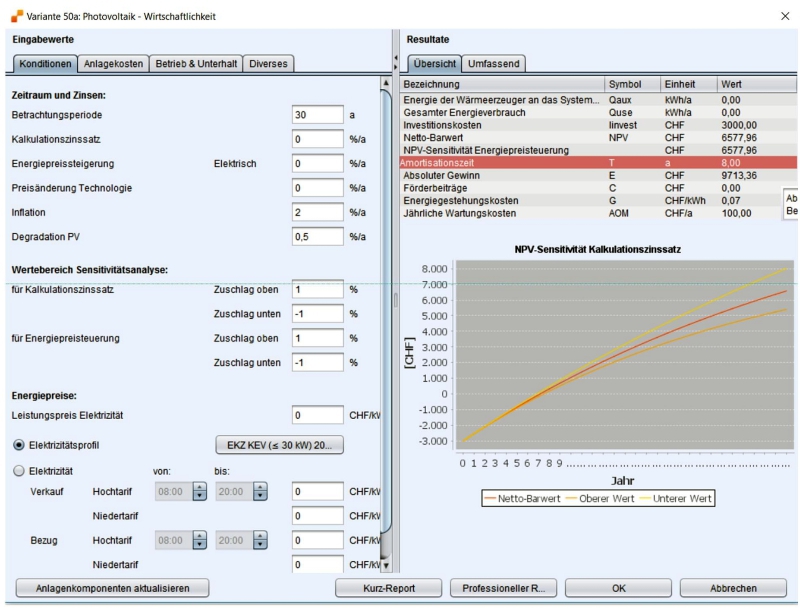Select the Elektrizität radio button

[19, 471]
